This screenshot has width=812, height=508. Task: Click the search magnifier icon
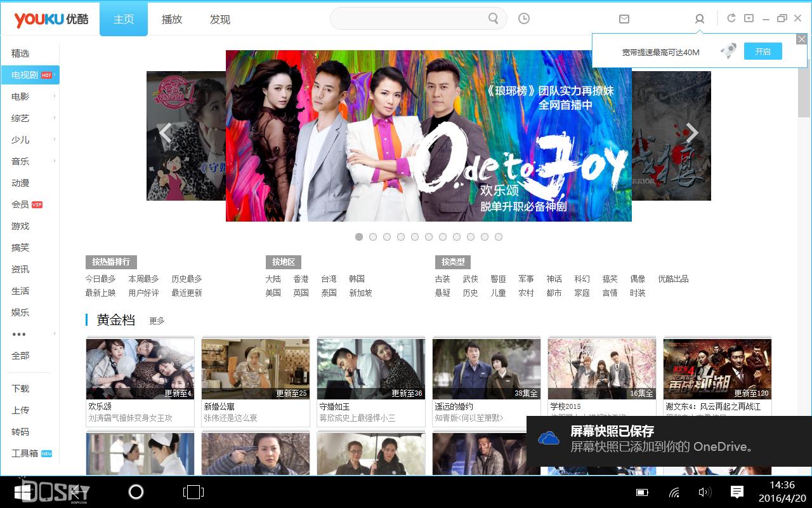coord(493,19)
